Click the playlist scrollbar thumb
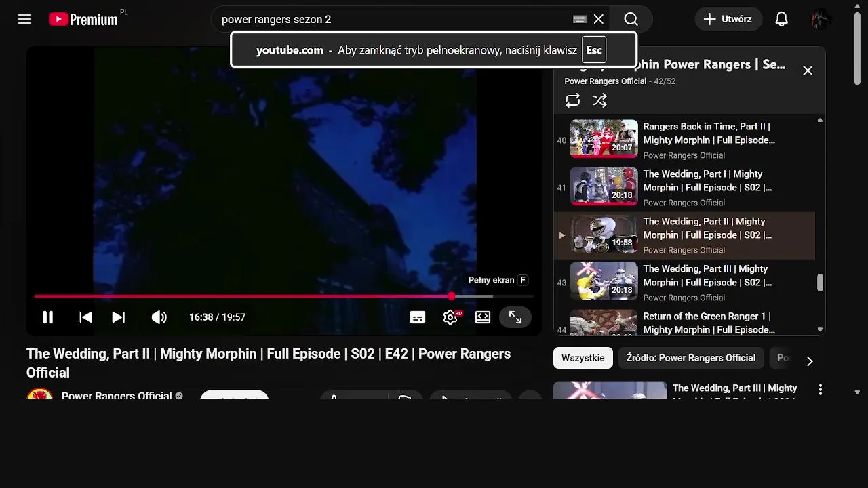 click(820, 283)
